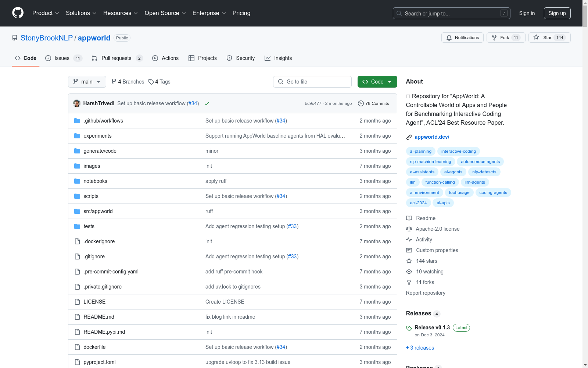Switch to the Issues tab
Image resolution: width=588 pixels, height=368 pixels.
(x=64, y=58)
